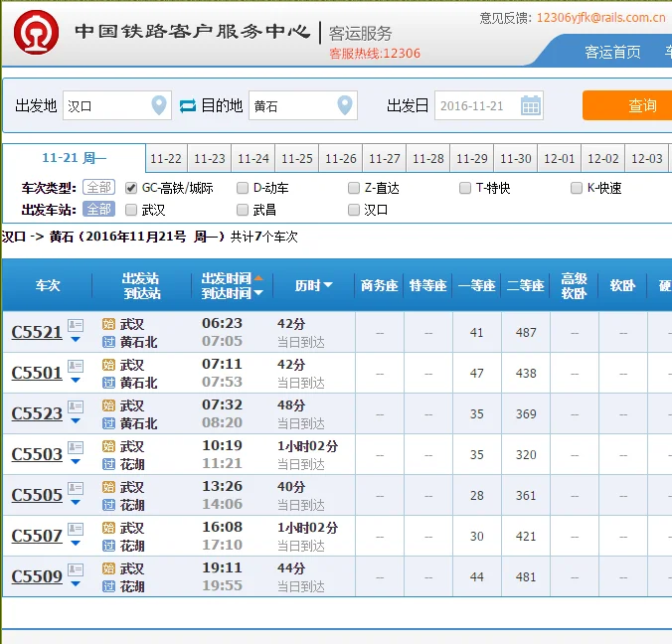
Task: Open 客运首页 in the top navigation
Action: pyautogui.click(x=613, y=53)
